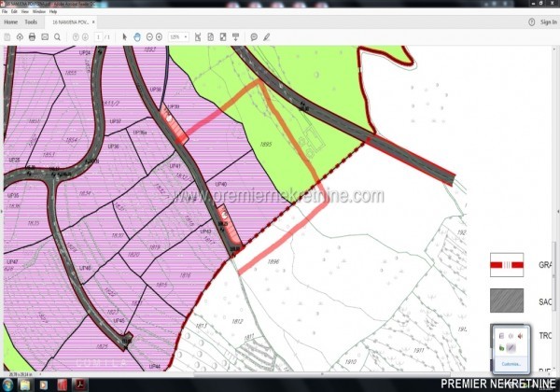Switch to the Tools tab

pyautogui.click(x=32, y=21)
